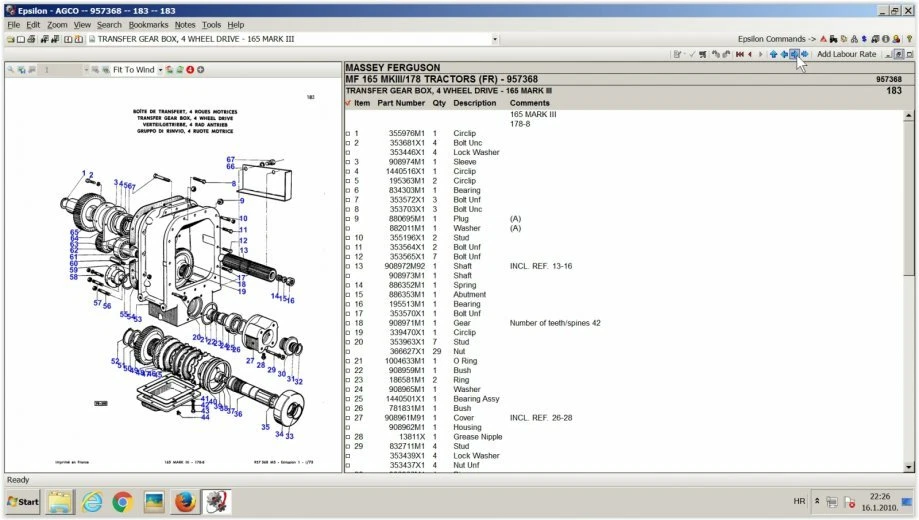Tick the checkbox for item 1 Circlip 355976M1
The height and width of the screenshot is (520, 919).
(x=348, y=134)
